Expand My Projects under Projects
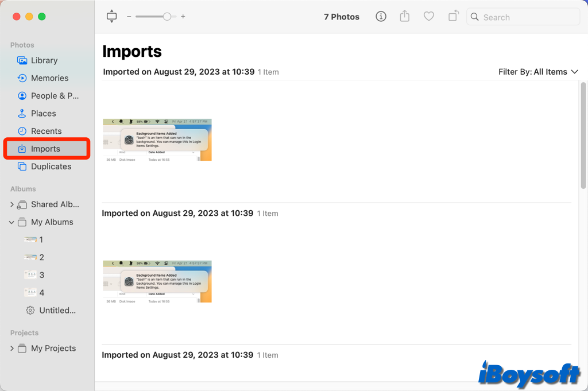588x391 pixels. (x=12, y=348)
